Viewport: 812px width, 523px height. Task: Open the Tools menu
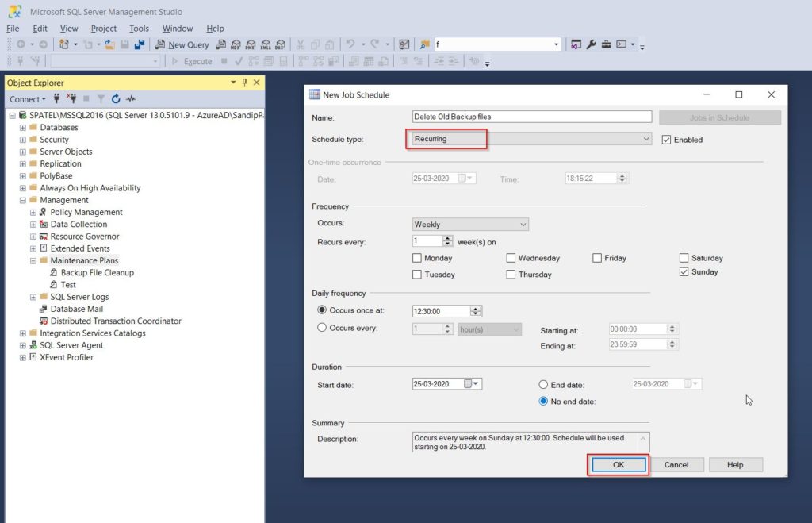click(139, 29)
